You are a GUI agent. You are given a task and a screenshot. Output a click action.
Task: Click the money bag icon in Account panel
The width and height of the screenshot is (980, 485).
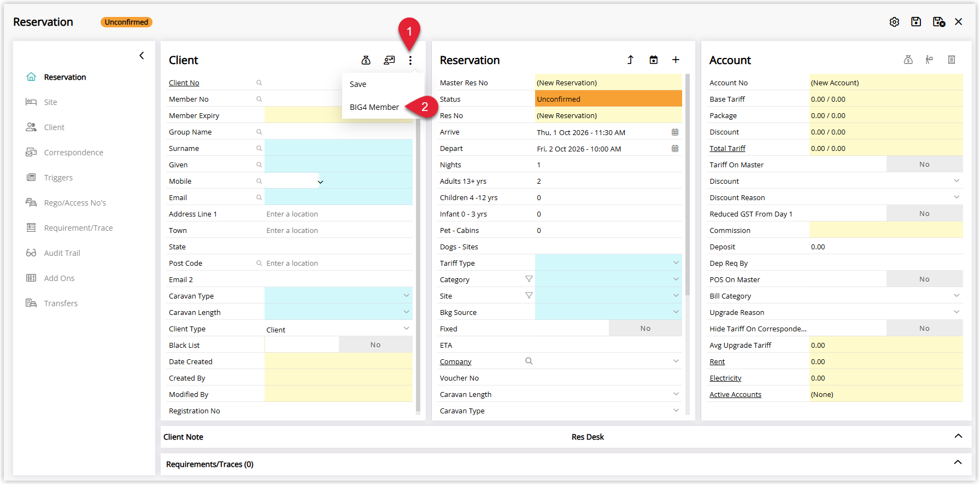[908, 60]
